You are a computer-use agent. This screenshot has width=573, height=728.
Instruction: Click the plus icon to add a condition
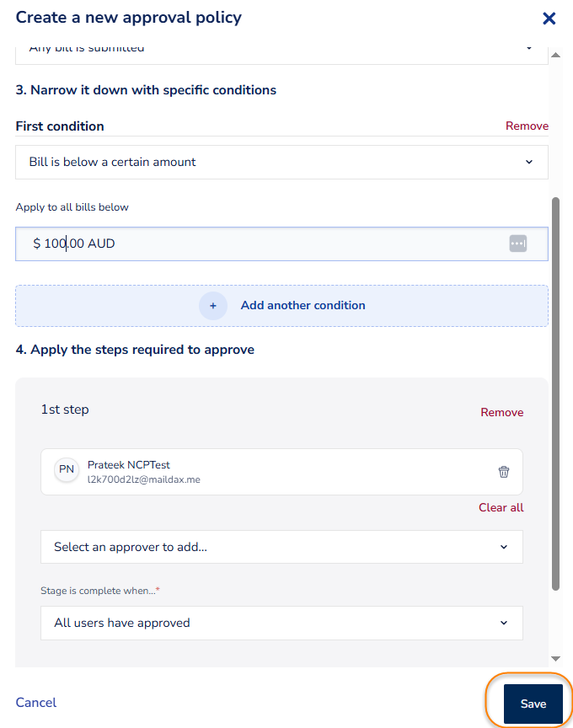coord(213,306)
